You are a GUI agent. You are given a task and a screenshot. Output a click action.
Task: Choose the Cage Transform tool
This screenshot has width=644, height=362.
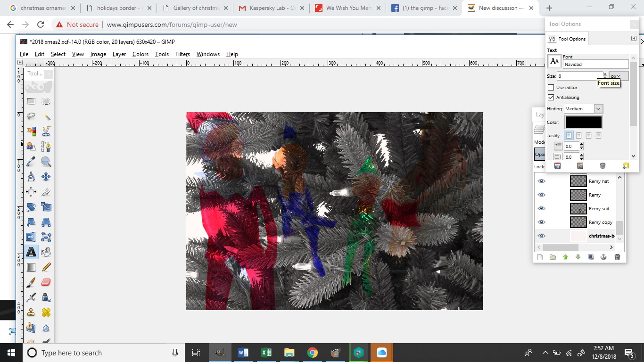pos(46,237)
